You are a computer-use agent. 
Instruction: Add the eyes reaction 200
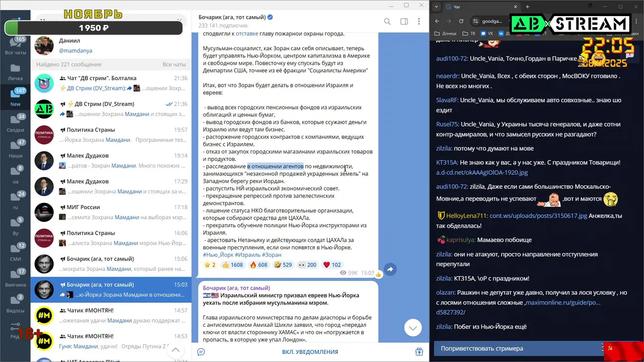(308, 265)
